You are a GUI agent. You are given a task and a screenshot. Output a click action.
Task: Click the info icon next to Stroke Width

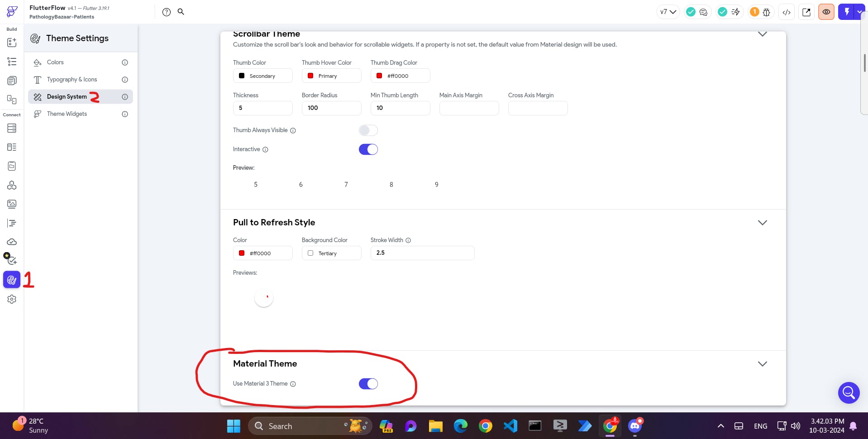tap(408, 240)
